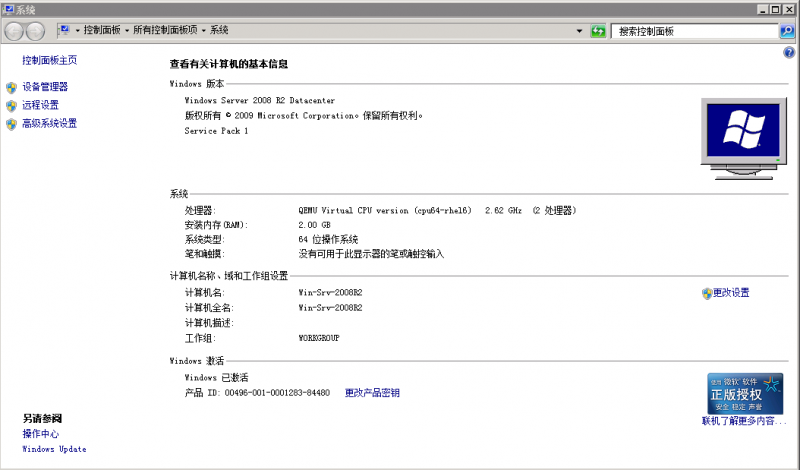The width and height of the screenshot is (800, 470).
Task: Expand the arrow after 所有控制面板项 breadcrumb
Action: pyautogui.click(x=204, y=31)
